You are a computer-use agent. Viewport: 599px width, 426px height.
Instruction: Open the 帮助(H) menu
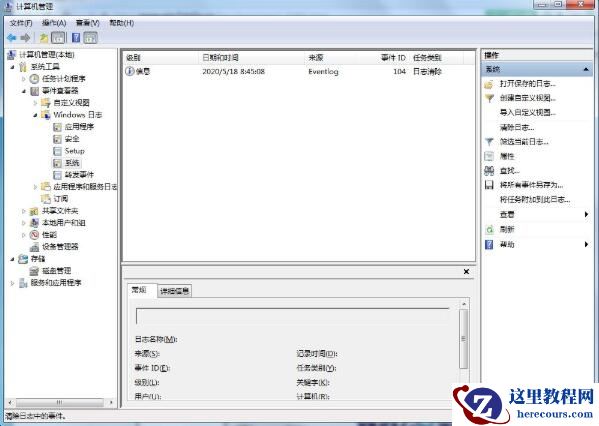121,23
